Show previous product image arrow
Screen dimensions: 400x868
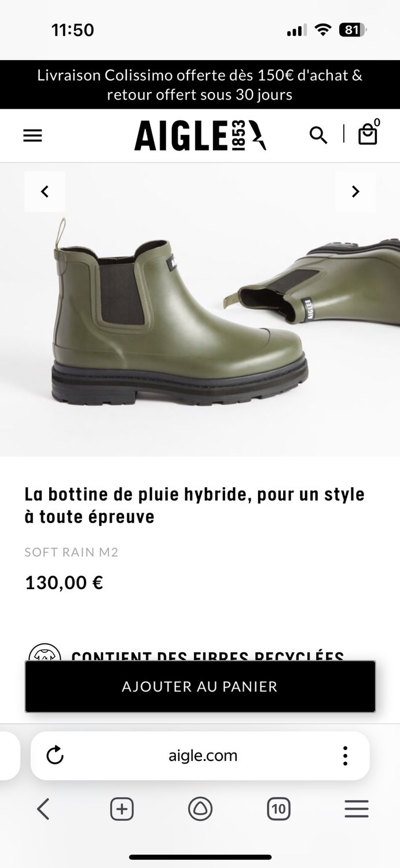point(45,192)
